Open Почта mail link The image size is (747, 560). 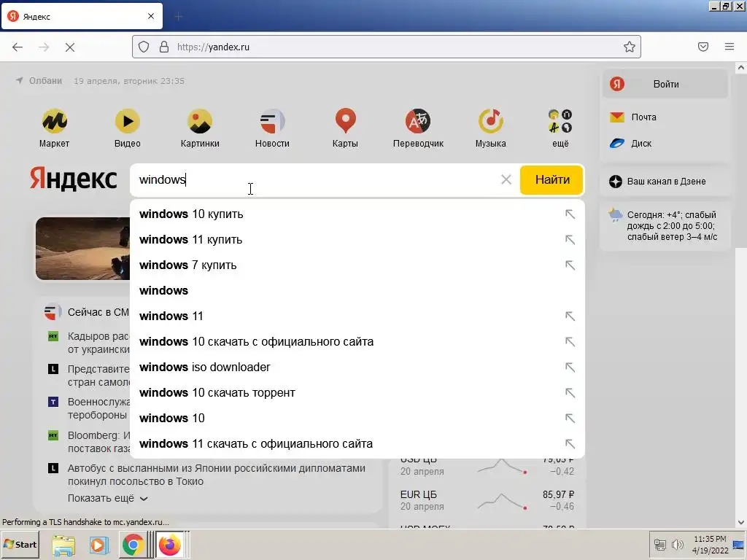(634, 117)
